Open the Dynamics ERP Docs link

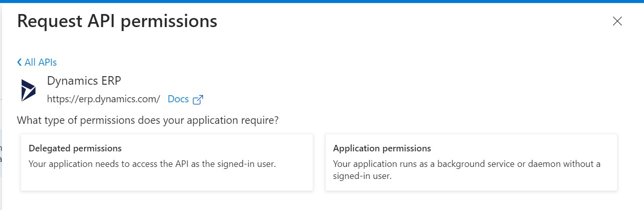(x=178, y=99)
